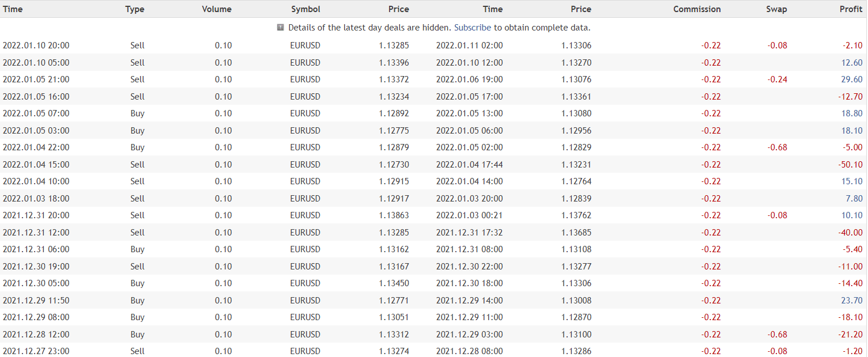This screenshot has width=868, height=357.
Task: Click the Swap column header
Action: point(776,9)
